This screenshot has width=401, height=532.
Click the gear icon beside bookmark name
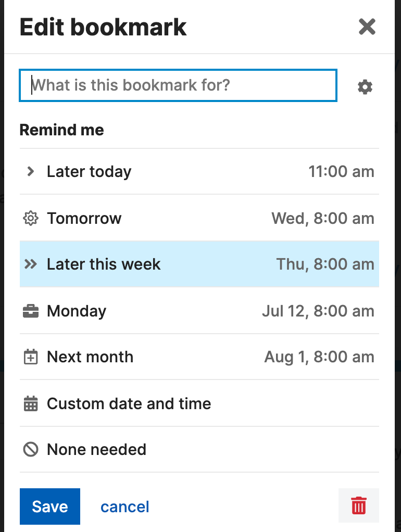click(x=365, y=87)
